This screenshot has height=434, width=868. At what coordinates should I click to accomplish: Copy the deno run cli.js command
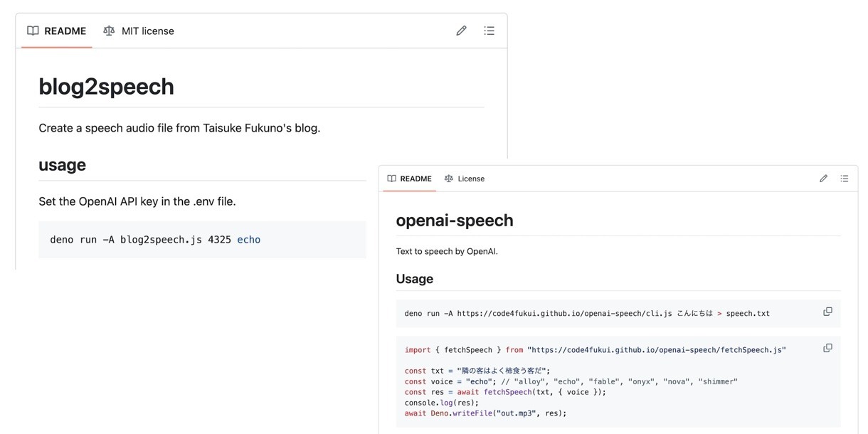point(827,312)
